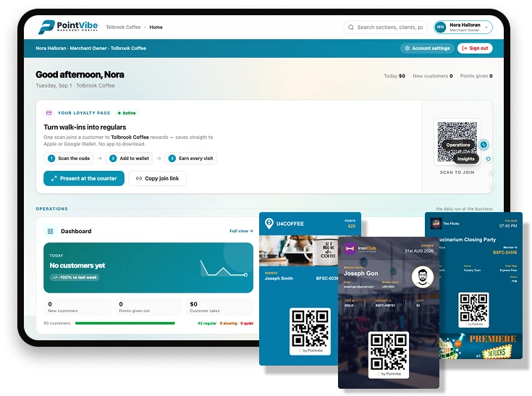Click the U4COFFEE location pin icon
532x396 pixels.
point(269,224)
